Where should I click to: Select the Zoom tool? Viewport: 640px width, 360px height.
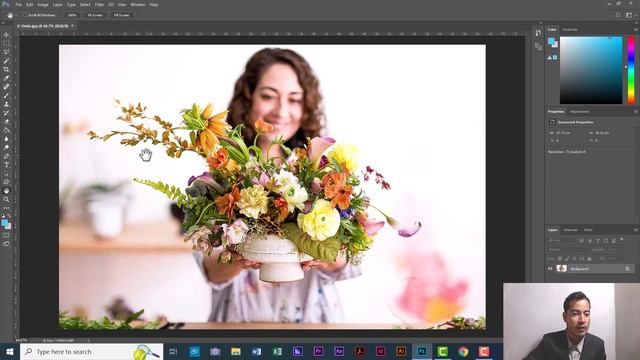[6, 200]
